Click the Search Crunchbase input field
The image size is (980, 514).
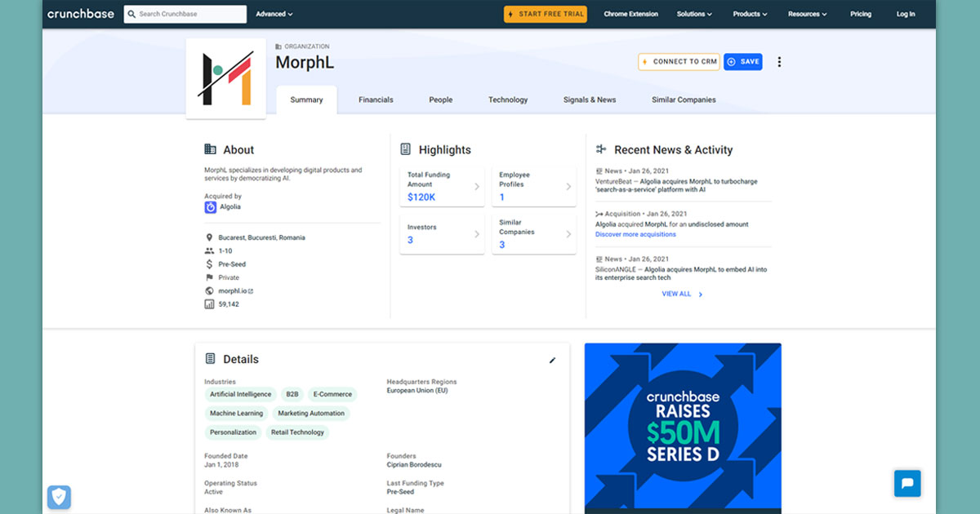tap(185, 14)
